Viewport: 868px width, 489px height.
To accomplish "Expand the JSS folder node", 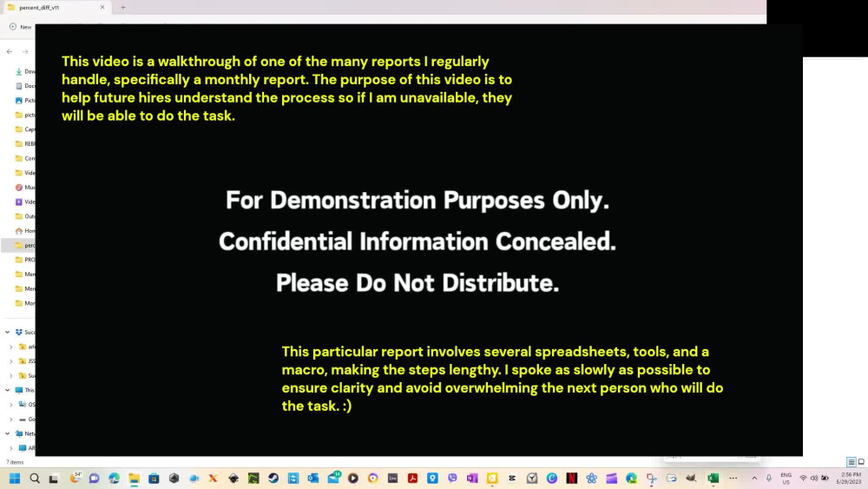I will tap(11, 361).
